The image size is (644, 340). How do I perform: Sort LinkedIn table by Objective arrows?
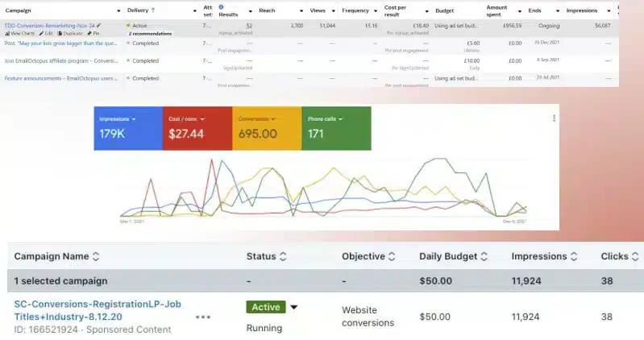(392, 257)
